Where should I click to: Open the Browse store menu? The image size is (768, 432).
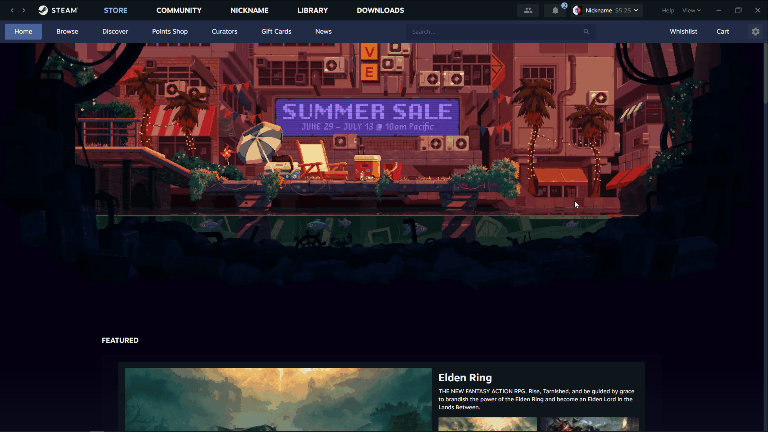point(67,31)
